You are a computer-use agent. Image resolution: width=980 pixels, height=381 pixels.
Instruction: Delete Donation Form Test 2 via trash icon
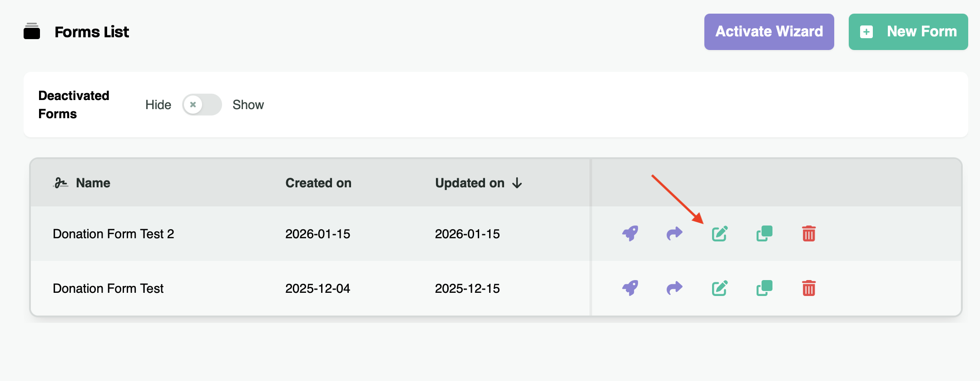click(809, 234)
